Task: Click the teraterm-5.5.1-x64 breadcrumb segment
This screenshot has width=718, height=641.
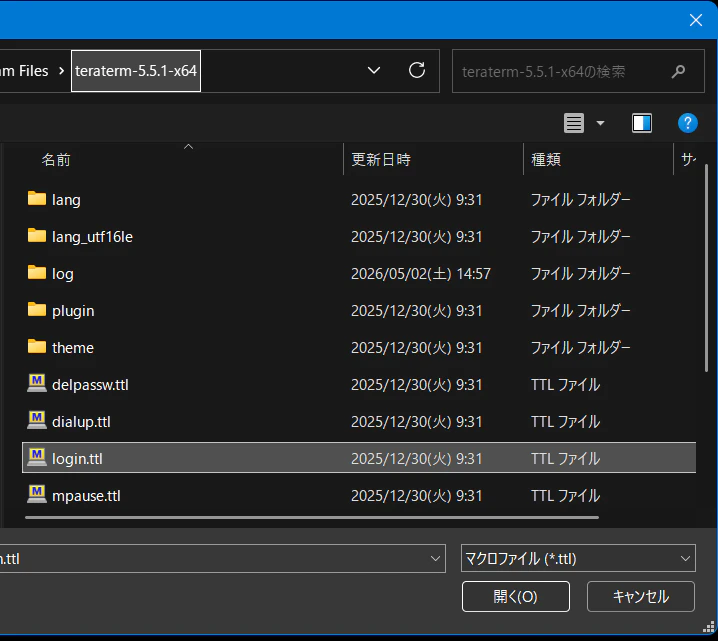Action: pyautogui.click(x=136, y=71)
